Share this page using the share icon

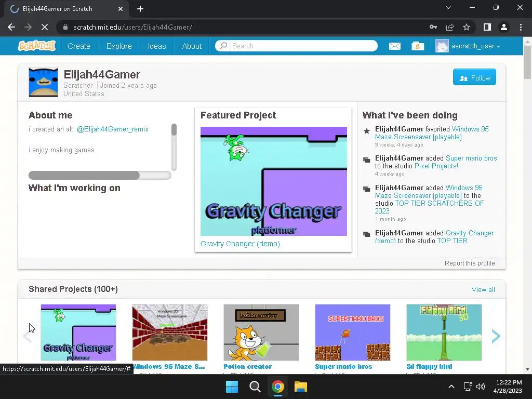coord(450,27)
